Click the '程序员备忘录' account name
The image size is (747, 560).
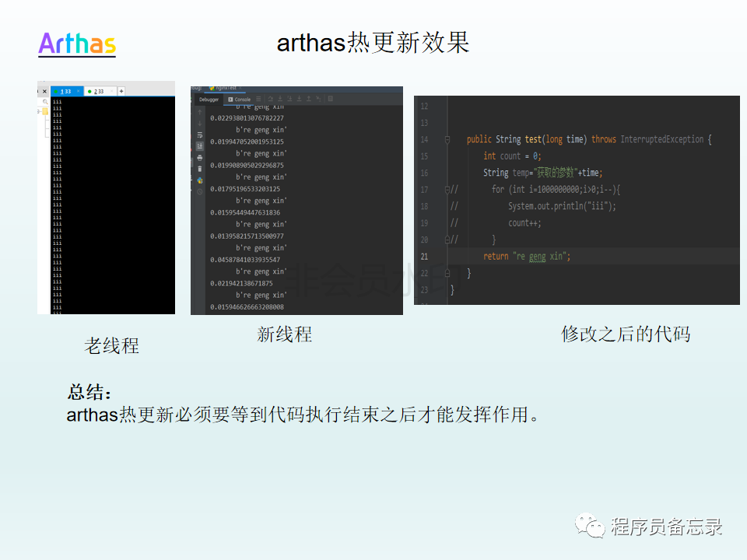pyautogui.click(x=667, y=527)
